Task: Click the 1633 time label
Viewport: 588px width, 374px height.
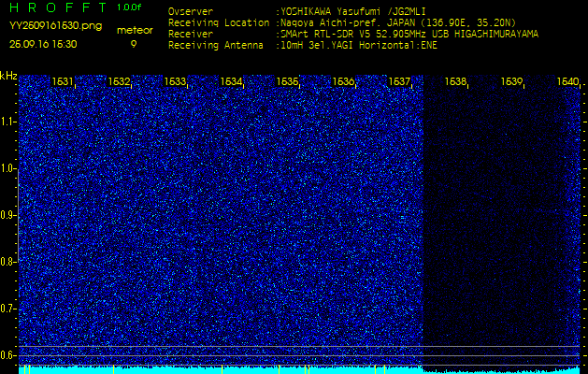Action: 175,81
